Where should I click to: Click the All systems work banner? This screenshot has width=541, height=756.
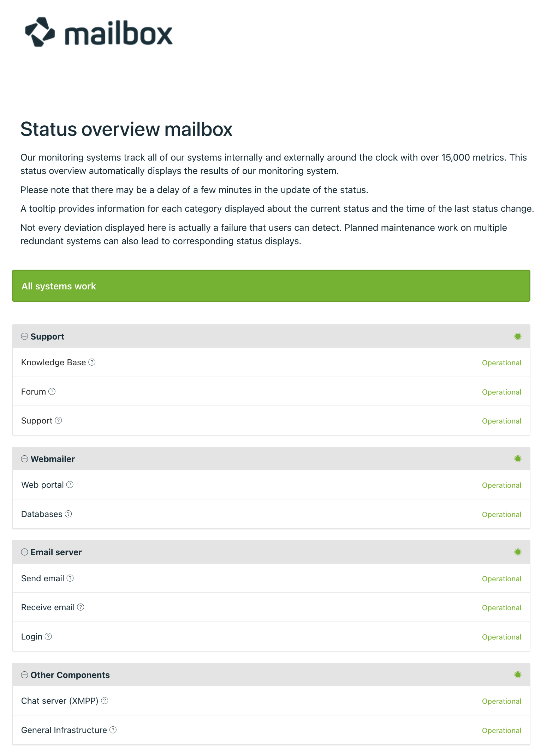271,286
